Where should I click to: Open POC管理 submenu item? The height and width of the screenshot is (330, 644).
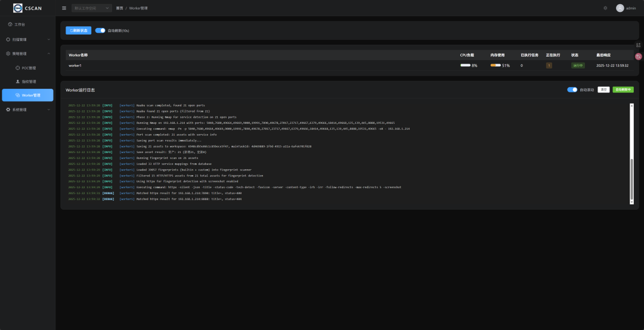(27, 68)
